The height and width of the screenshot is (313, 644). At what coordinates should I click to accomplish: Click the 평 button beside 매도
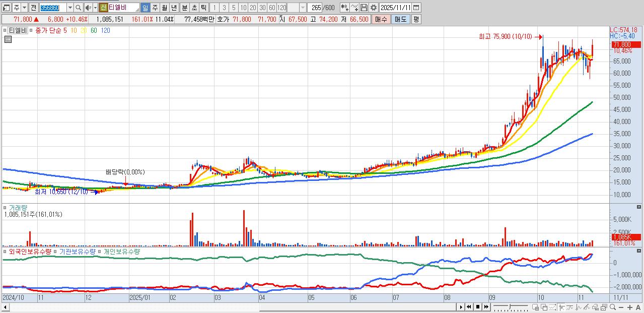[x=416, y=19]
